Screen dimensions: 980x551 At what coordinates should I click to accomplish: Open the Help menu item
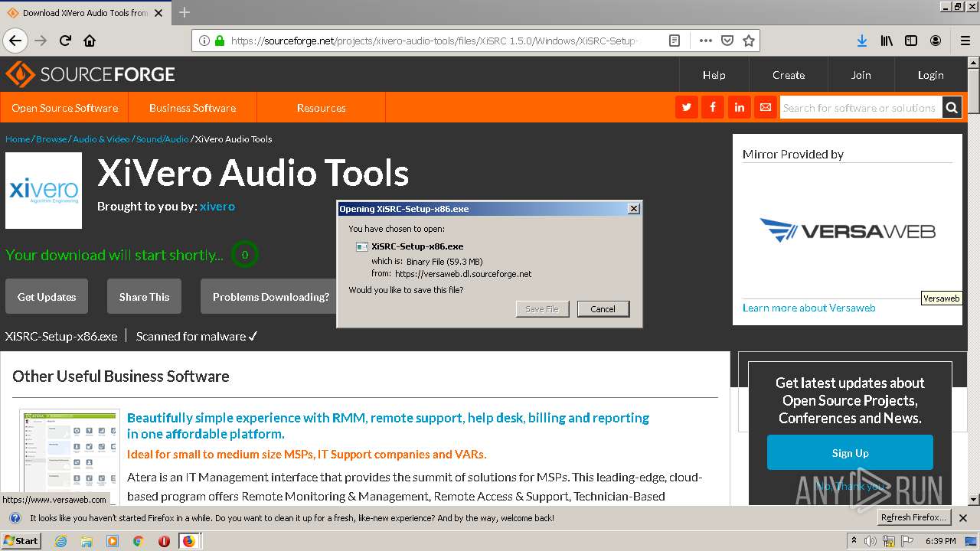point(714,75)
